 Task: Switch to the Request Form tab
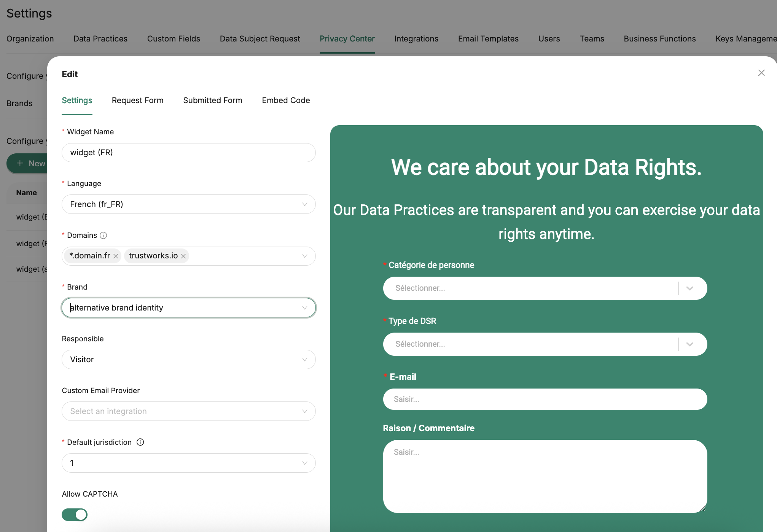click(x=137, y=100)
